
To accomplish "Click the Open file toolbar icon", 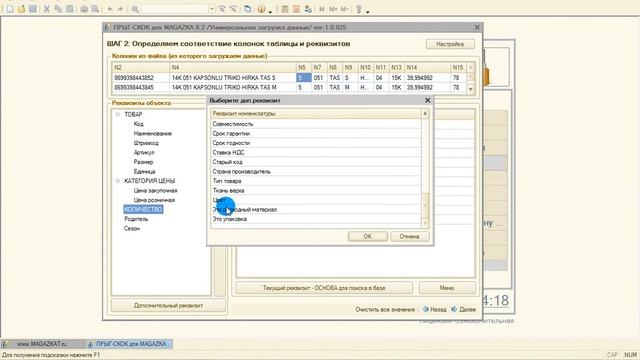I will click(x=21, y=9).
